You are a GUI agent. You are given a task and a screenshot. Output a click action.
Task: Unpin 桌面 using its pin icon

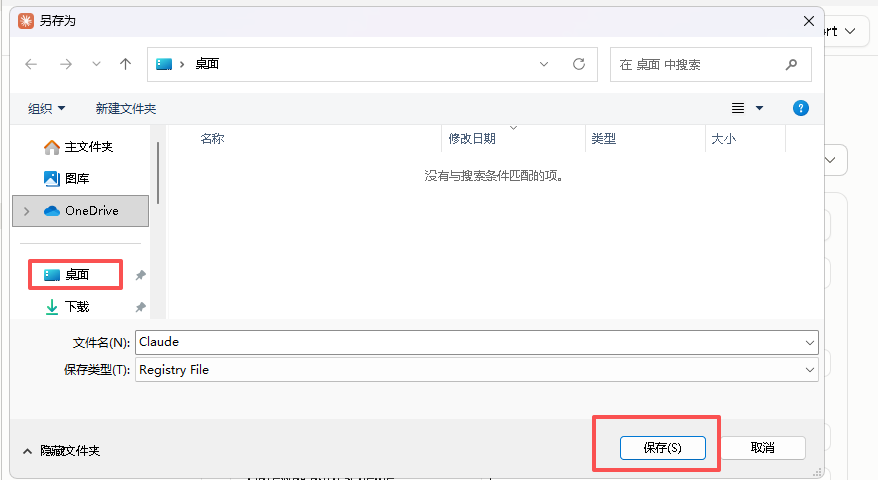click(x=141, y=275)
